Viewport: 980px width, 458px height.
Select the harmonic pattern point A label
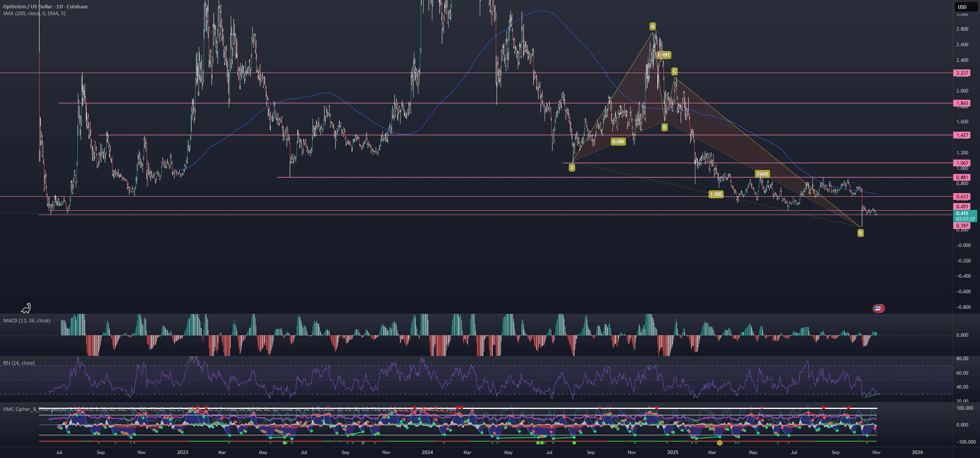coord(653,26)
